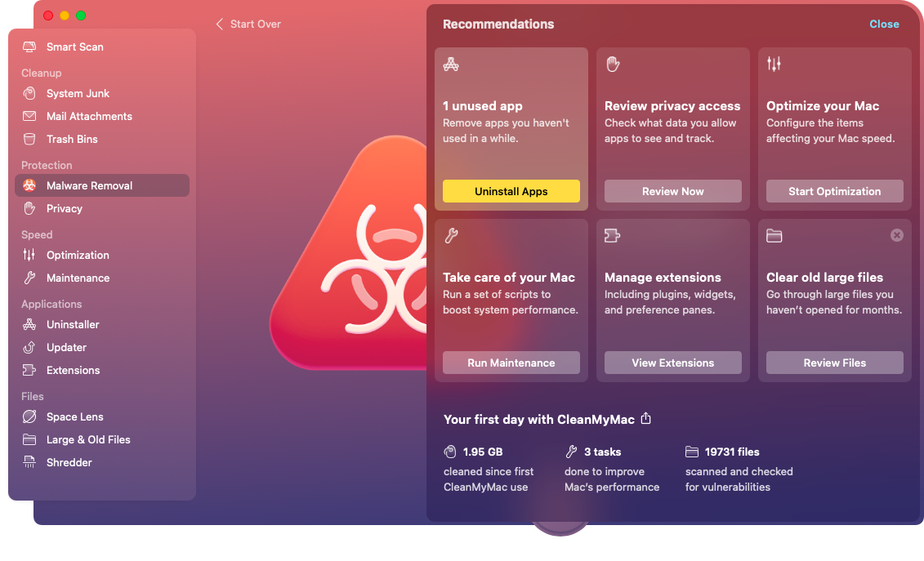Click the Maintenance wrench icon in sidebar
This screenshot has width=924, height=561.
click(29, 278)
